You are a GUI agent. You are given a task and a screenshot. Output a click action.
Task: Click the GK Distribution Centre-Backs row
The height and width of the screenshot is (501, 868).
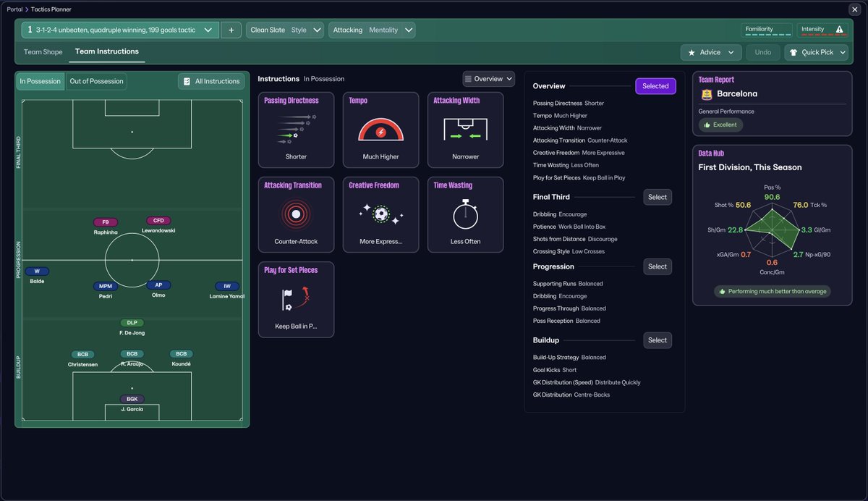click(572, 395)
